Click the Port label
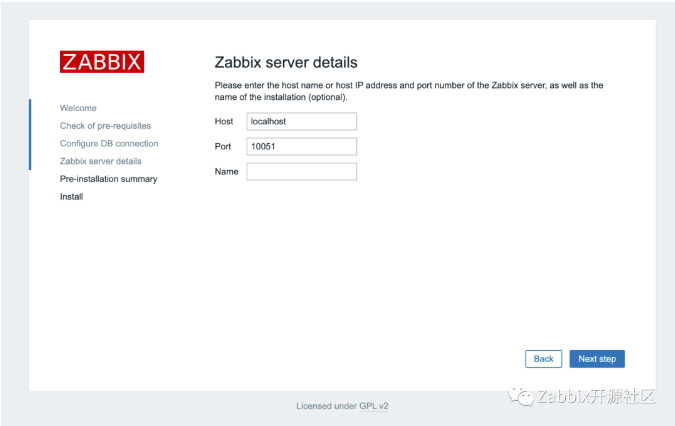Viewport: 675px width, 426px height. click(223, 146)
